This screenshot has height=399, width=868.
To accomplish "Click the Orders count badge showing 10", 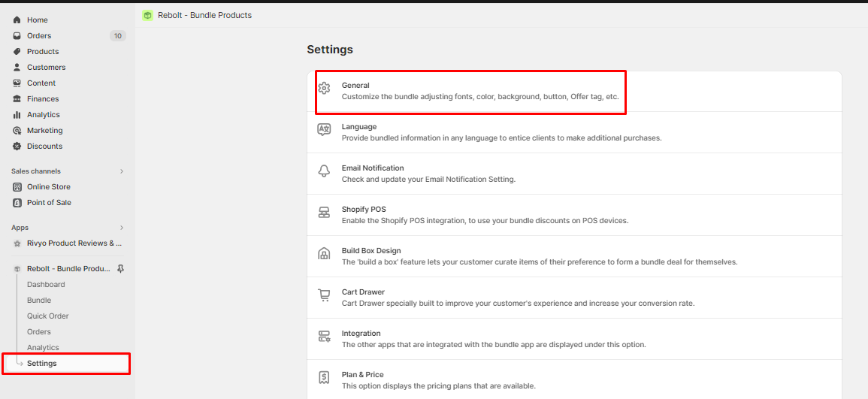I will (117, 36).
